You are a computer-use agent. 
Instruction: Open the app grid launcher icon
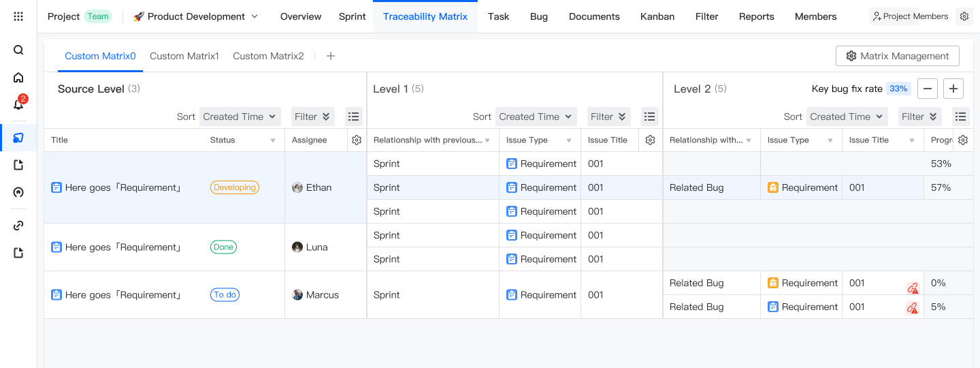(18, 16)
